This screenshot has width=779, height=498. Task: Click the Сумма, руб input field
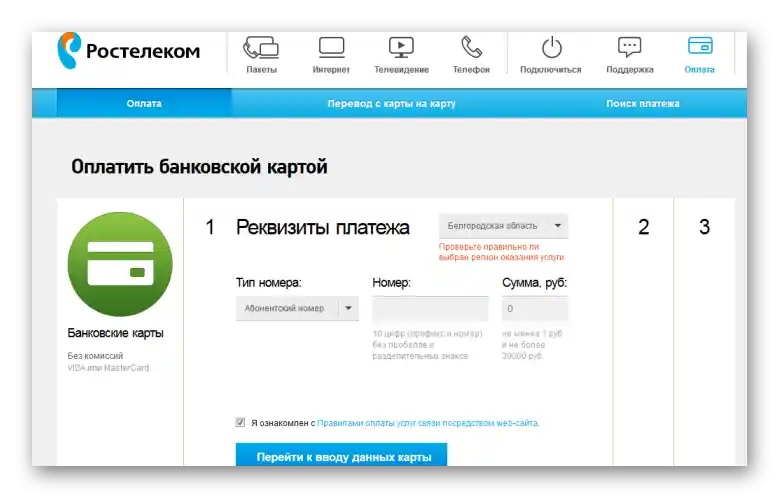point(535,309)
